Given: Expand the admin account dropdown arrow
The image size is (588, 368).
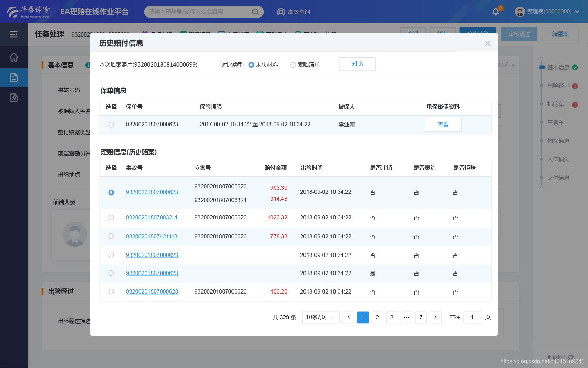Looking at the screenshot, I should click(x=577, y=12).
